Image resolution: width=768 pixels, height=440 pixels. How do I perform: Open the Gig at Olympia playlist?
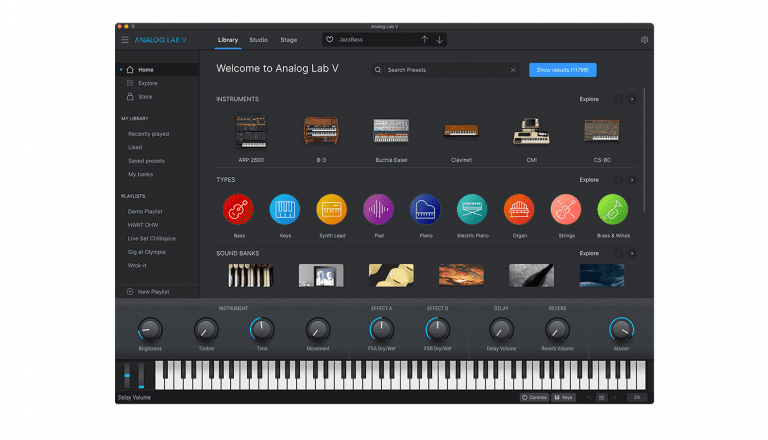click(146, 252)
